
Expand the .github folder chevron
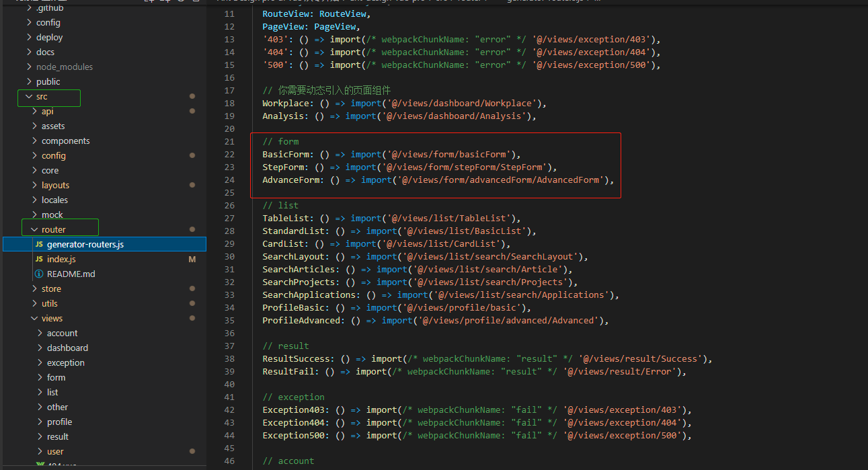pos(29,7)
